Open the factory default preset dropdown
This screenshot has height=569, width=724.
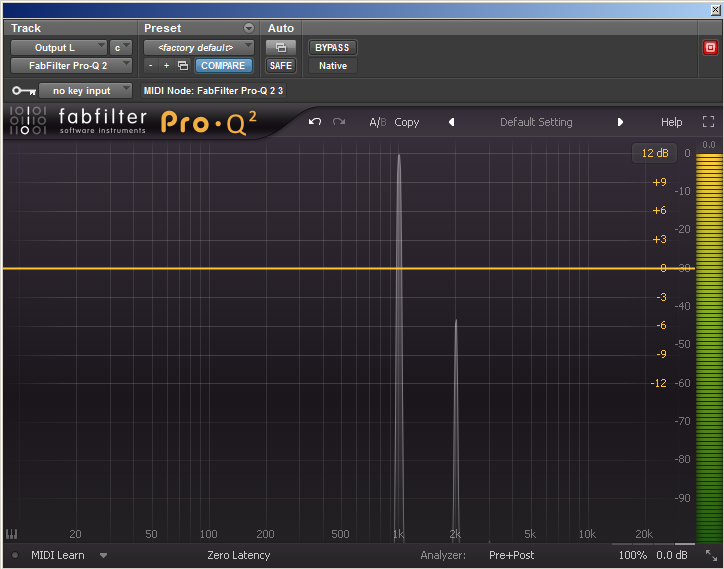[x=199, y=48]
